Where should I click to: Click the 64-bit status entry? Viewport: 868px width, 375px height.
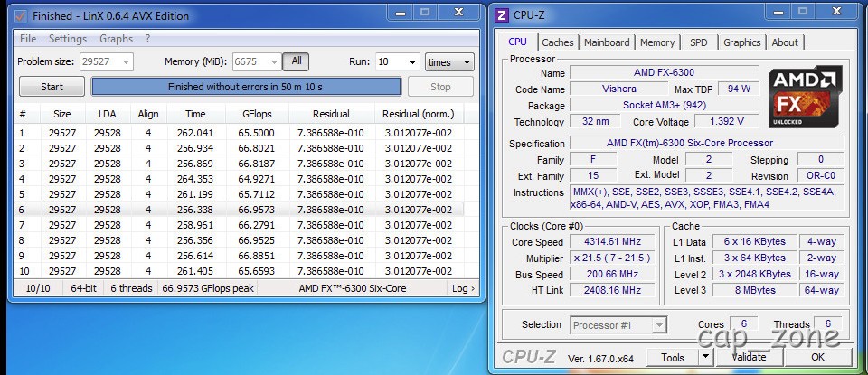pos(83,288)
